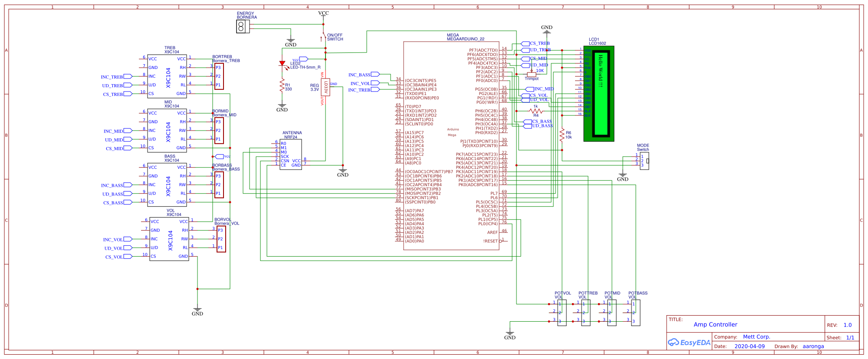Pick the R6 10k resistor
This screenshot has height=359, width=868.
pos(562,135)
